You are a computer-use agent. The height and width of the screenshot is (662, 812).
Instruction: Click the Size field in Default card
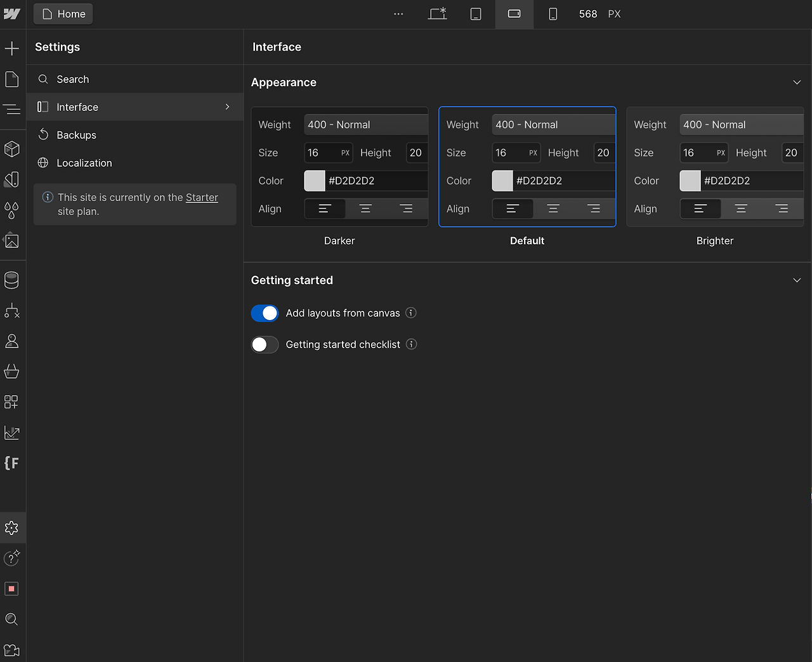click(x=516, y=153)
